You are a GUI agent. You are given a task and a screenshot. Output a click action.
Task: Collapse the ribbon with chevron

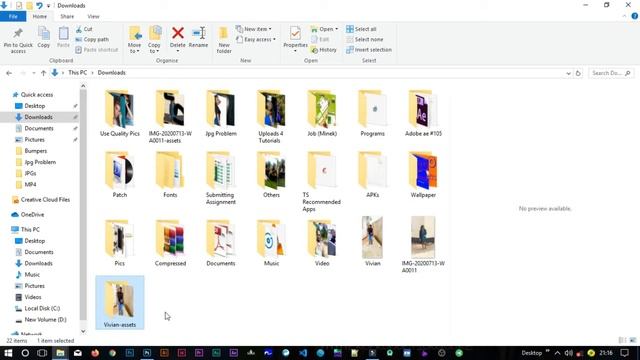coord(624,16)
